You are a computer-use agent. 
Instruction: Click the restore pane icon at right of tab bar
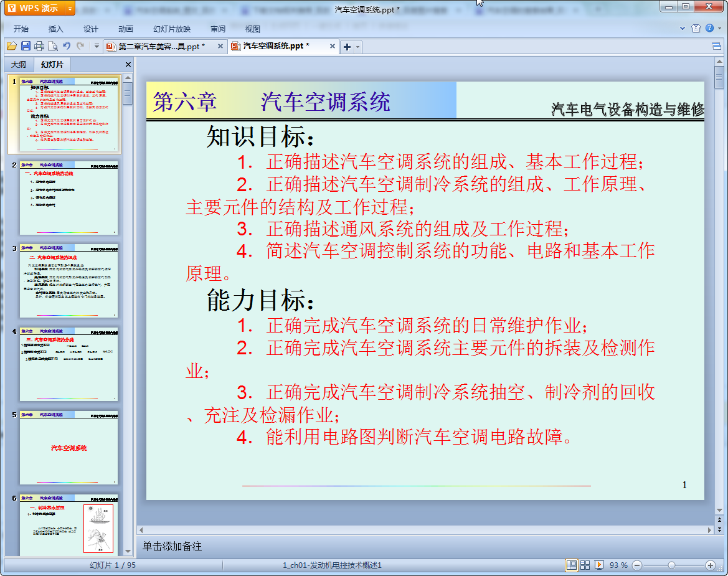point(716,46)
